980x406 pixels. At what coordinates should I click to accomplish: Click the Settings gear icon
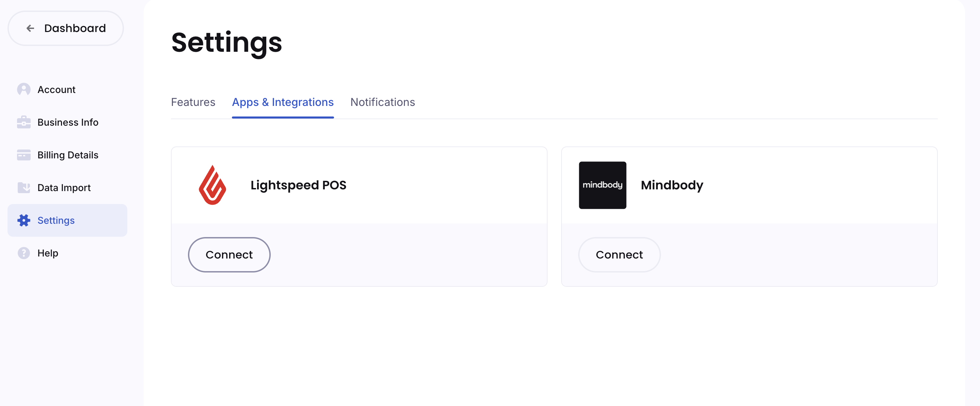point(23,220)
